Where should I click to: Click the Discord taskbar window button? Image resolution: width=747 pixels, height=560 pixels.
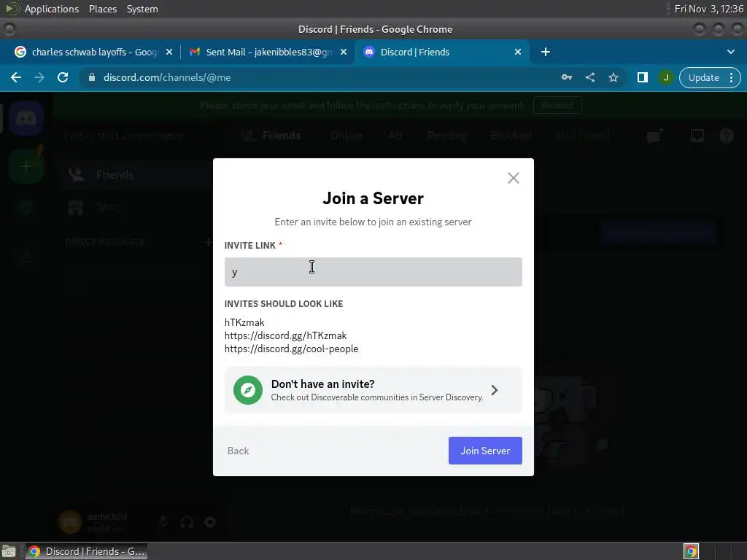[x=86, y=551]
